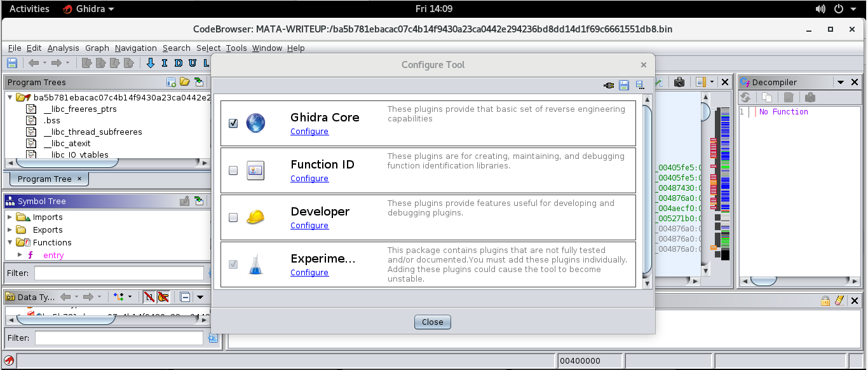
Task: Collapse the Functions node in Symbol Tree
Action: tap(10, 243)
